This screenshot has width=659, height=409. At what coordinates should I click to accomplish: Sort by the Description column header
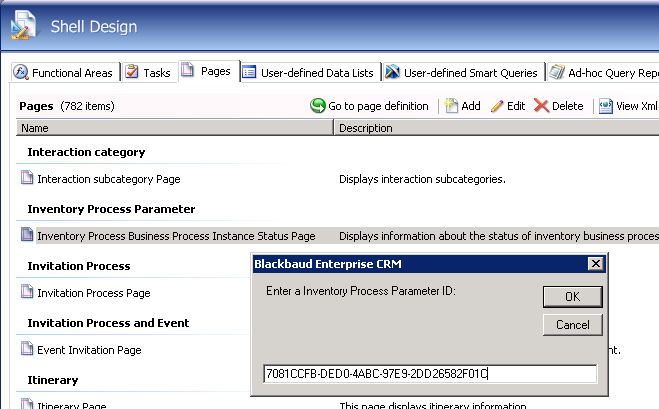(x=496, y=128)
